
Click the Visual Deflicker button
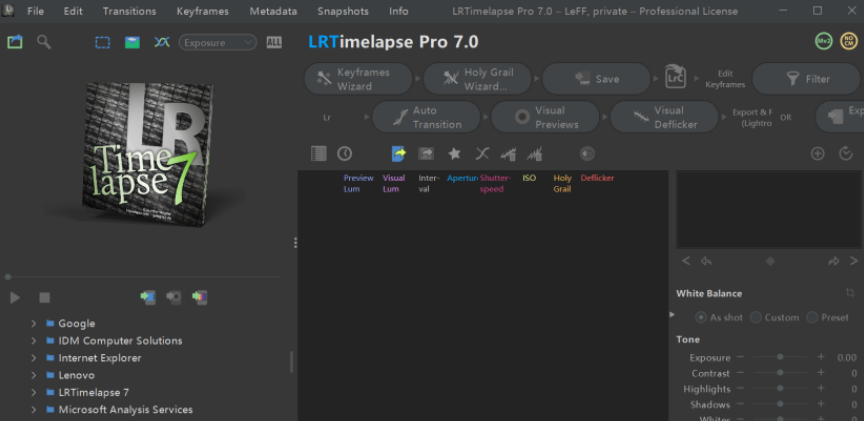coord(665,117)
